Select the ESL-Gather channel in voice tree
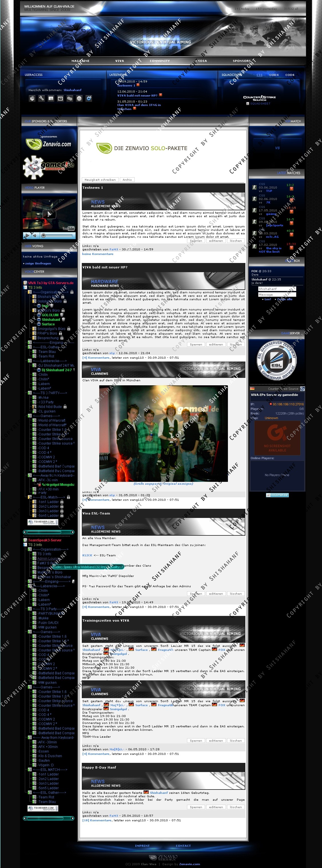322x868 pixels. (49, 347)
